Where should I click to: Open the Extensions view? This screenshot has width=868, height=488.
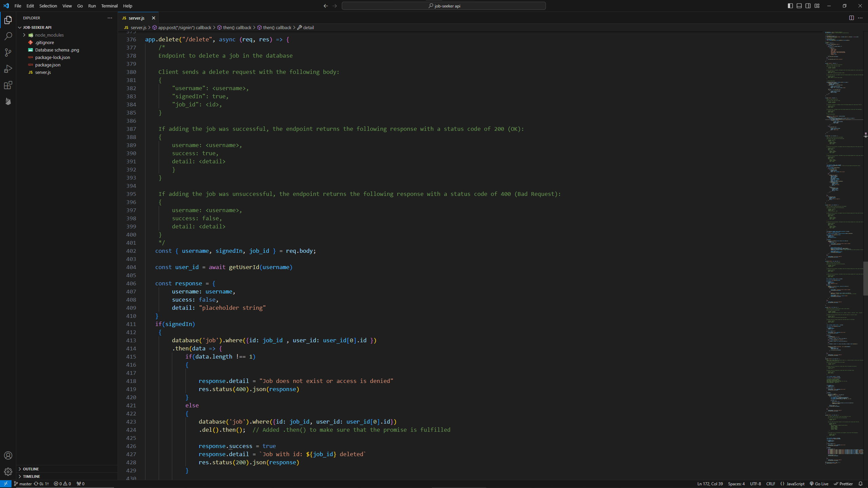[8, 85]
